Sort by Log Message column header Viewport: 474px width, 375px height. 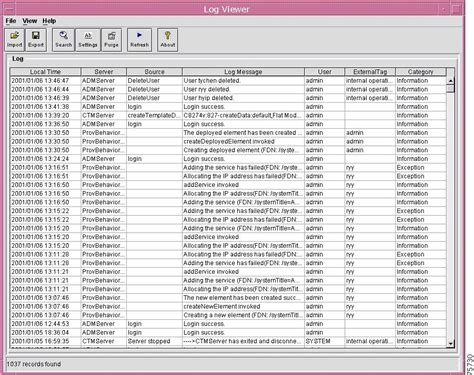pos(243,72)
